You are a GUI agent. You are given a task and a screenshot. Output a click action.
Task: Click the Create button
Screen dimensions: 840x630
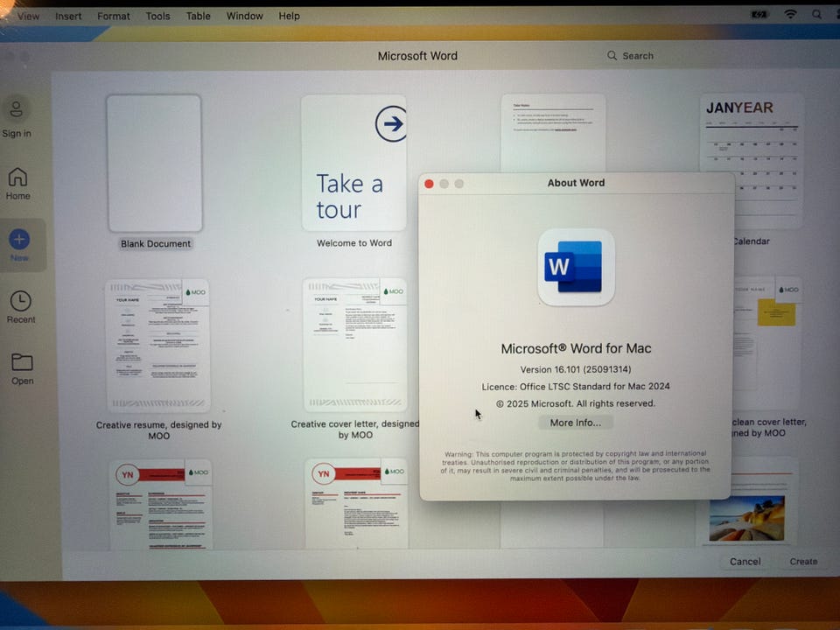[x=803, y=562]
